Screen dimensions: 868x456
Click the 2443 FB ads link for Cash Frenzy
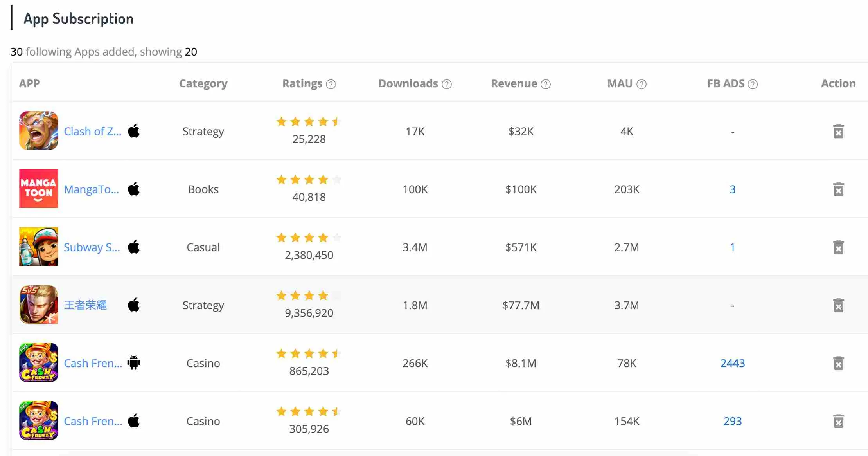point(732,363)
